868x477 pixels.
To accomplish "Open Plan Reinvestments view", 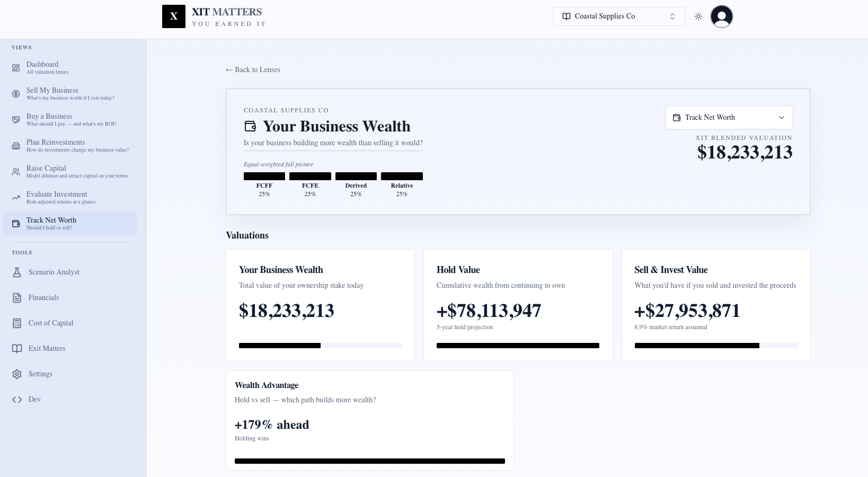I will pyautogui.click(x=70, y=146).
